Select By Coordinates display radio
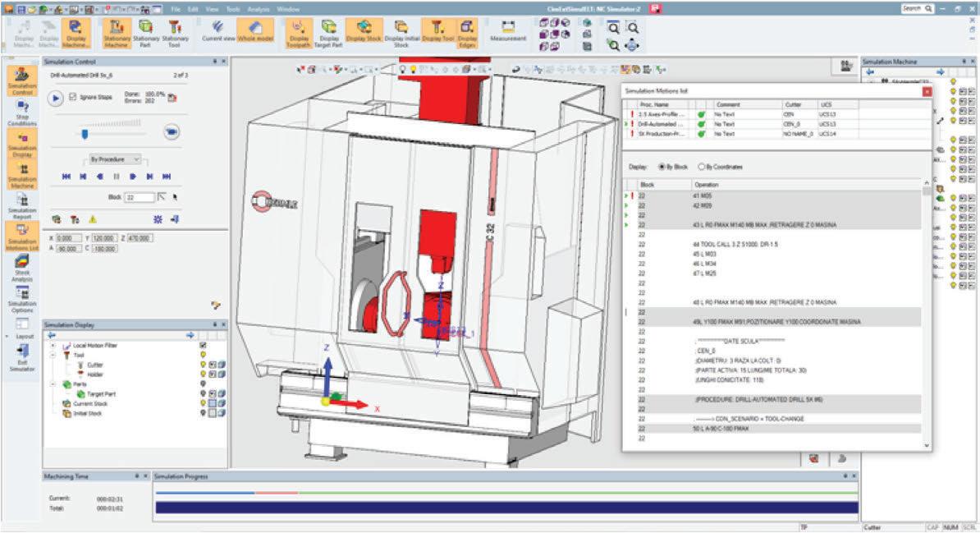 coord(701,167)
